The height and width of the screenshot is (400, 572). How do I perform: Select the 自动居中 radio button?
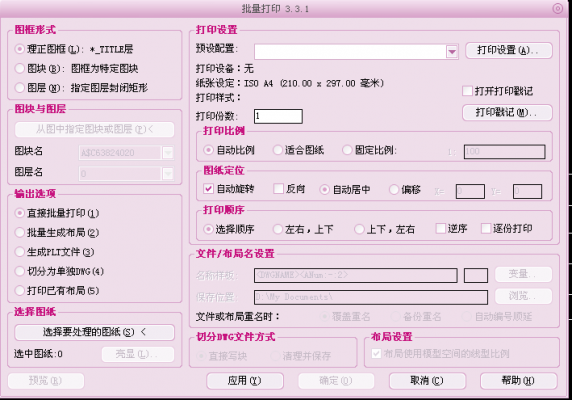pos(324,190)
